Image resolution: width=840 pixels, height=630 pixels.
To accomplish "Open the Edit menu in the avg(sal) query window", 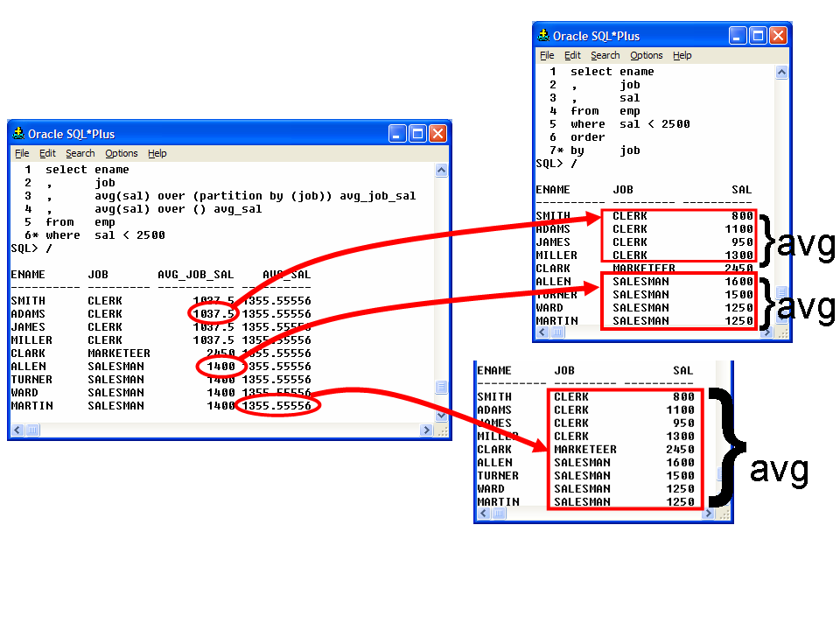I will [x=47, y=153].
